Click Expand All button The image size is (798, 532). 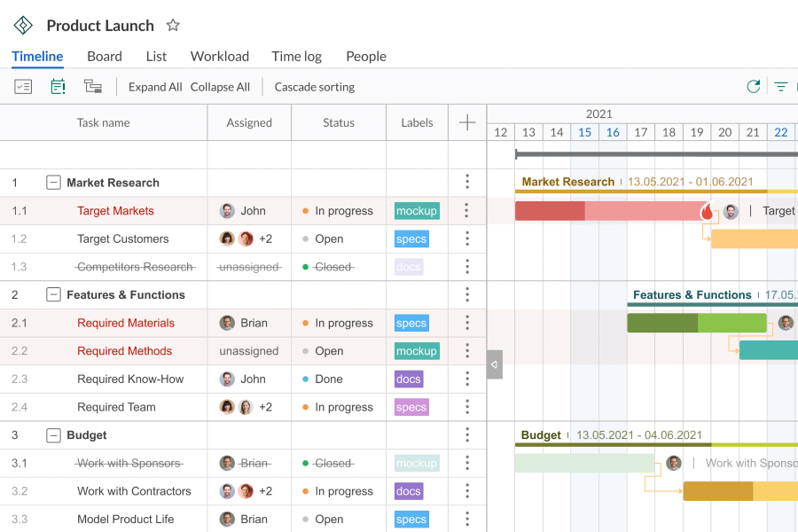(155, 87)
